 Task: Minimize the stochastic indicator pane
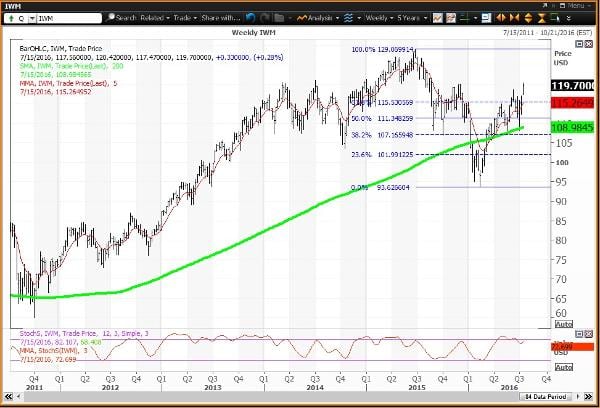(x=580, y=334)
